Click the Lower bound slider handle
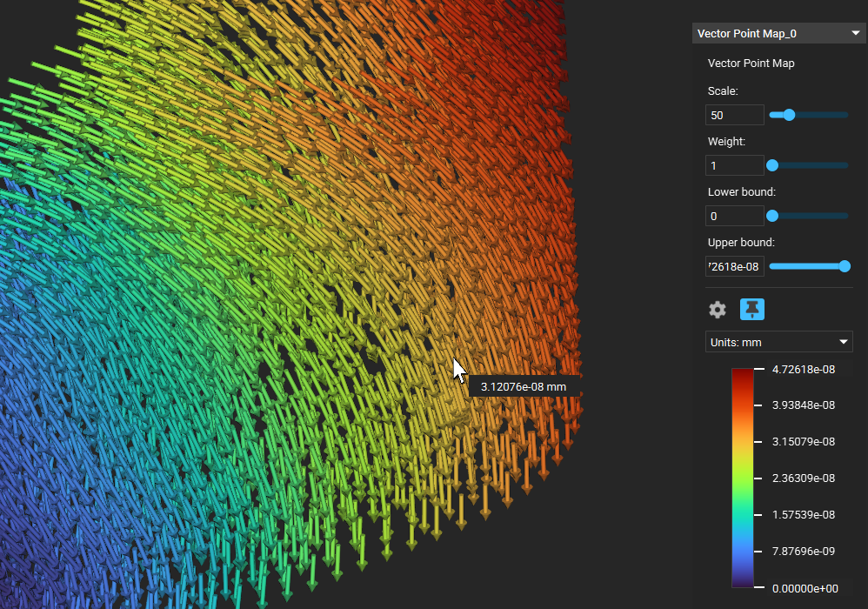Viewport: 868px width, 609px height. pos(772,216)
